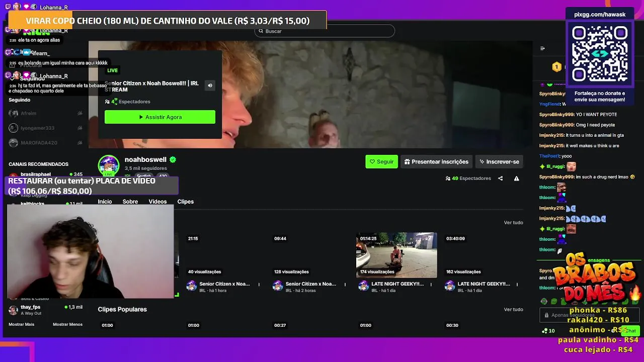Click the lyongamer333 avatar icon

(x=14, y=128)
